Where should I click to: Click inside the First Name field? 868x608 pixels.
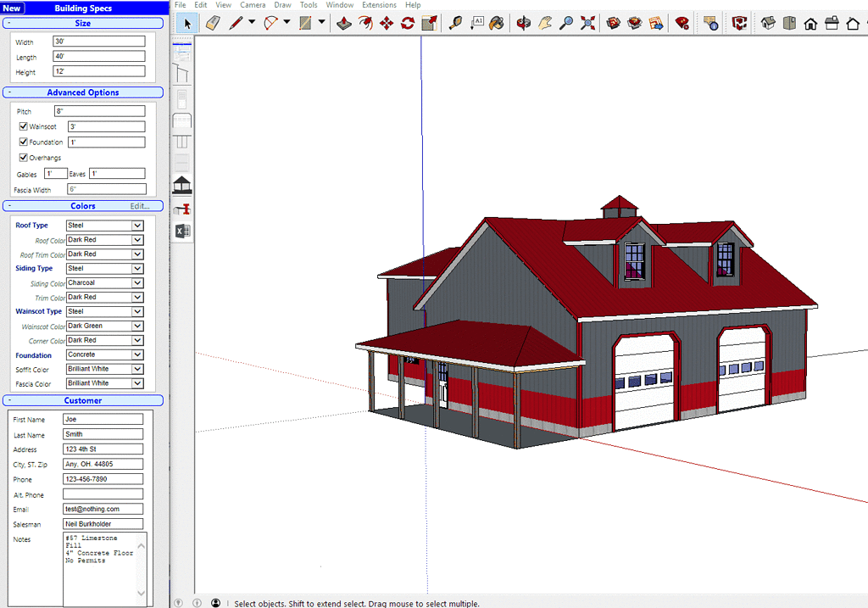(x=102, y=418)
